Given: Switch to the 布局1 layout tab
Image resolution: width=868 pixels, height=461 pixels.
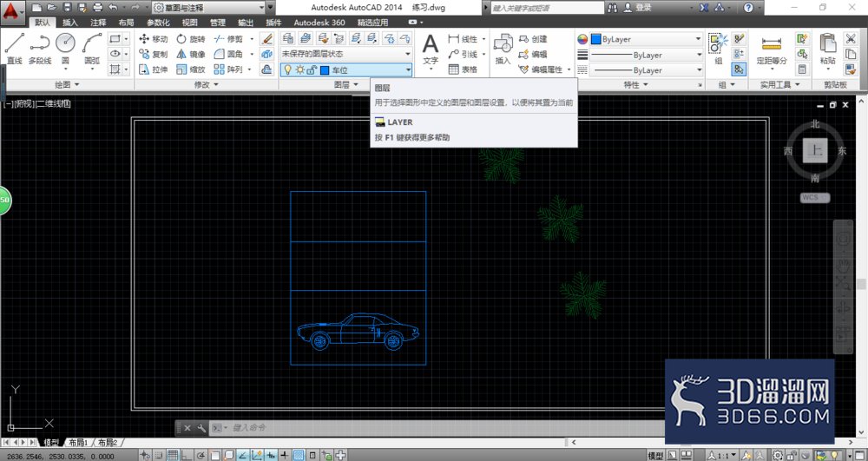Looking at the screenshot, I should [79, 442].
